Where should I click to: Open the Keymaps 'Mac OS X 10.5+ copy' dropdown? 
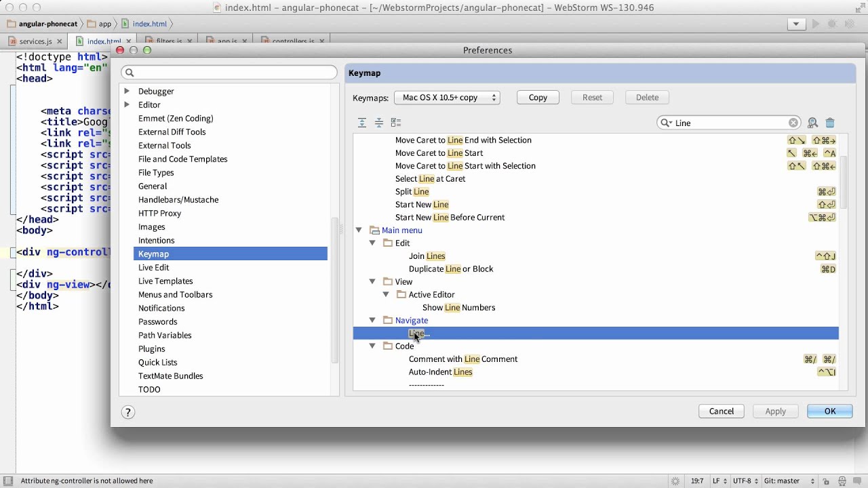tap(447, 98)
